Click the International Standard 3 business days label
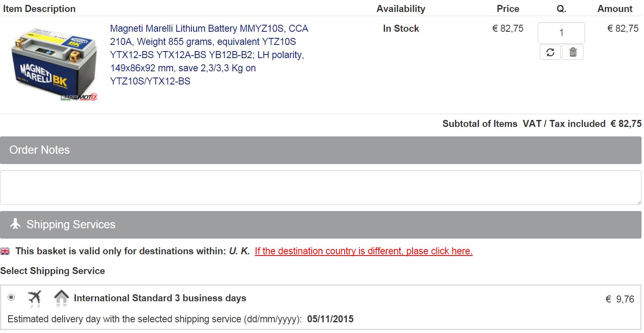 click(160, 298)
